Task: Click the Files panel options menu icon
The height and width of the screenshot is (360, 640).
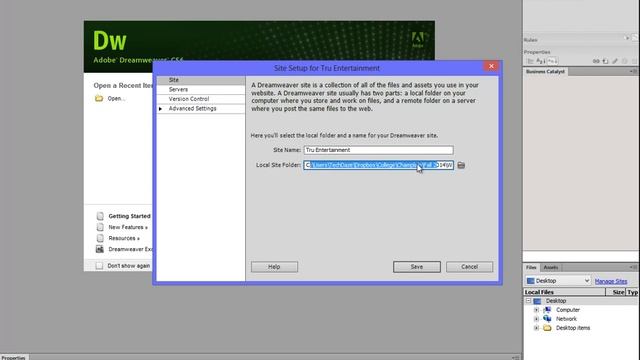Action: click(x=633, y=267)
